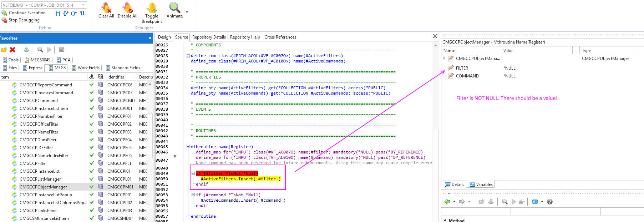
Task: Switch to the Work Fields tab
Action: click(x=86, y=68)
